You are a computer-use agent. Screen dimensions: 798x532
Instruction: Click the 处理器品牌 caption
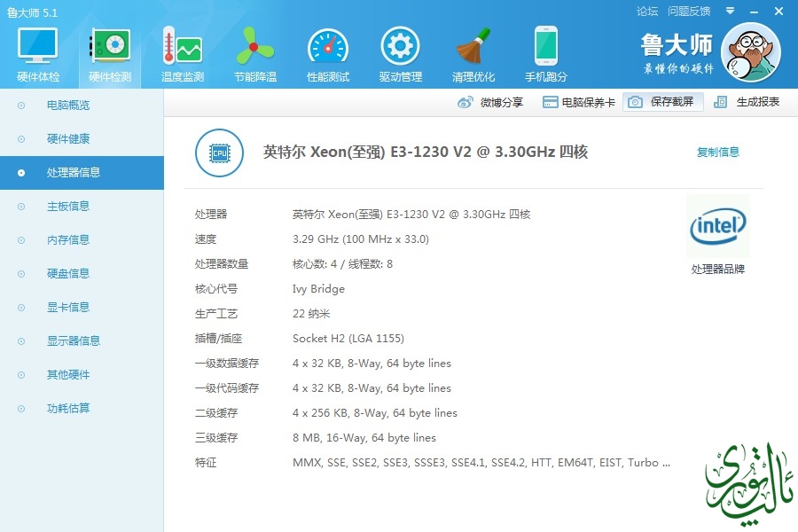tap(717, 270)
